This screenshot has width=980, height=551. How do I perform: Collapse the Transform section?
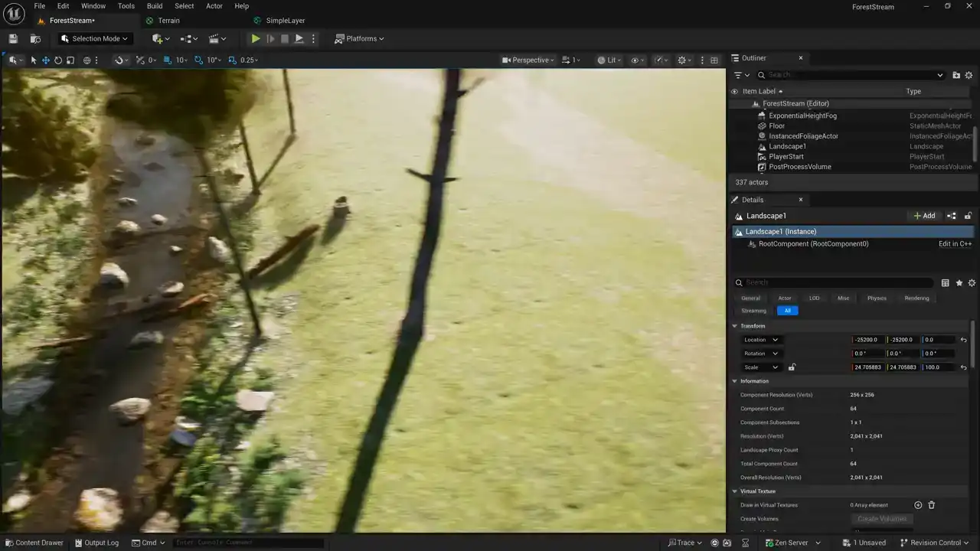(x=735, y=326)
